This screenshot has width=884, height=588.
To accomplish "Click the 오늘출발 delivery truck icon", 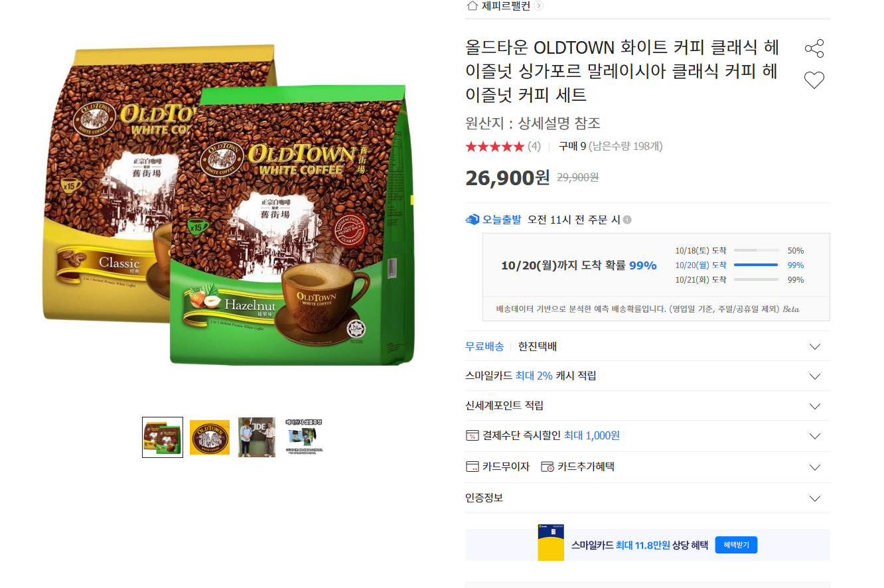I will [473, 220].
